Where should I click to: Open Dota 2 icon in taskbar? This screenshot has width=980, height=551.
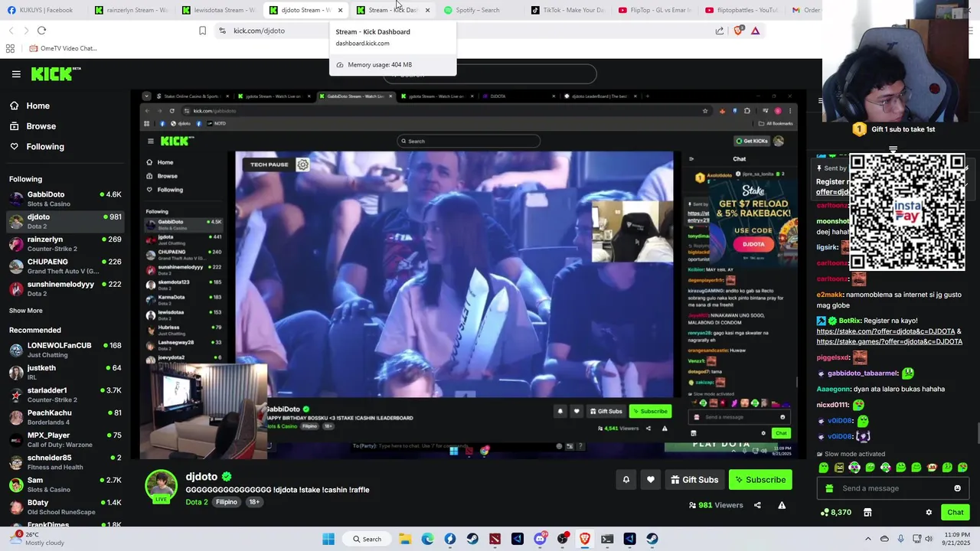(495, 539)
